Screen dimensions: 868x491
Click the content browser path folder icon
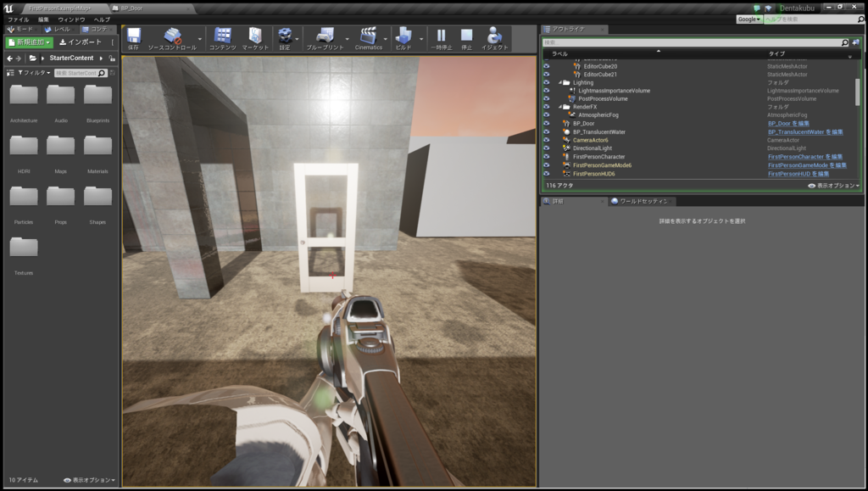point(33,59)
